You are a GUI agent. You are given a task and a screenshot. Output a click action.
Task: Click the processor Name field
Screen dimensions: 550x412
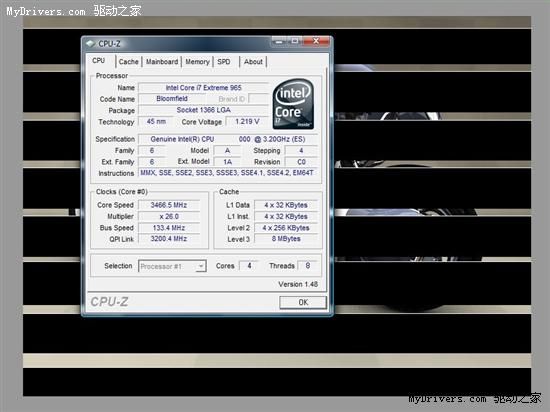coord(203,88)
